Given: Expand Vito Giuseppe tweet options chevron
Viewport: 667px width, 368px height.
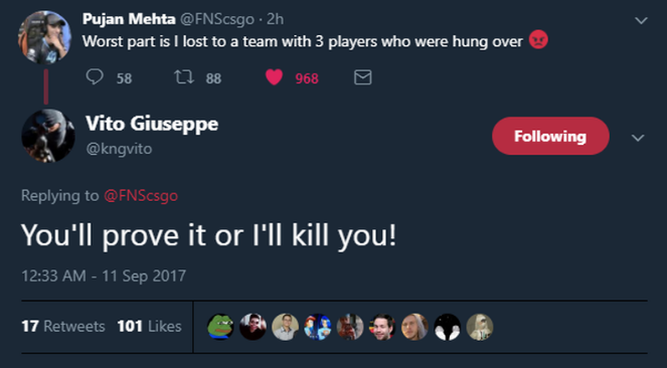Looking at the screenshot, I should 638,138.
